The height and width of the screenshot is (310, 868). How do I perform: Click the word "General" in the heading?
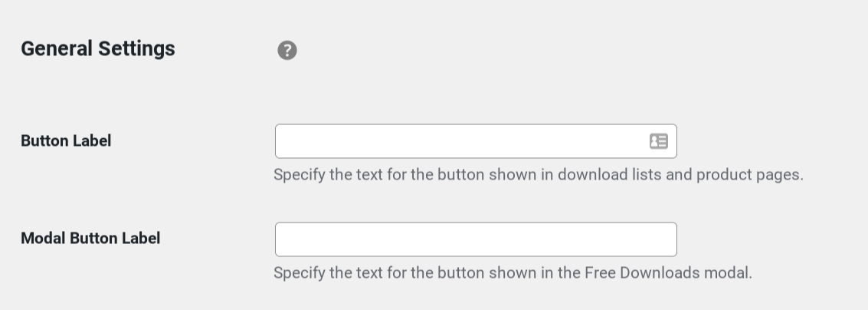[57, 49]
